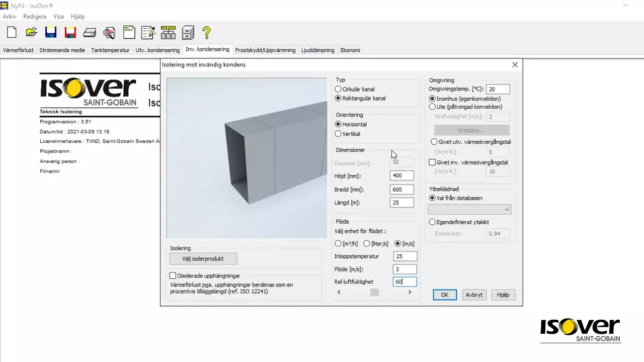644x362 pixels.
Task: Click the Flöde [m/s] input field
Action: [405, 269]
